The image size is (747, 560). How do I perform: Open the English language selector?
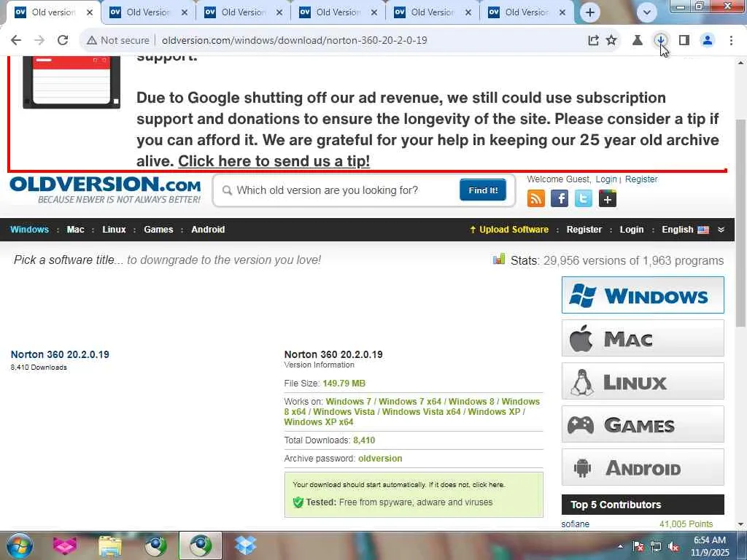click(x=685, y=230)
